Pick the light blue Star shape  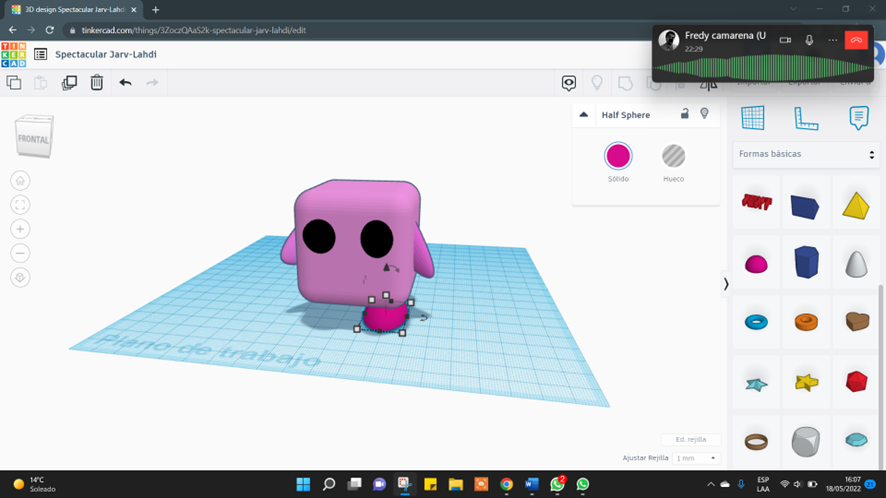coord(756,384)
